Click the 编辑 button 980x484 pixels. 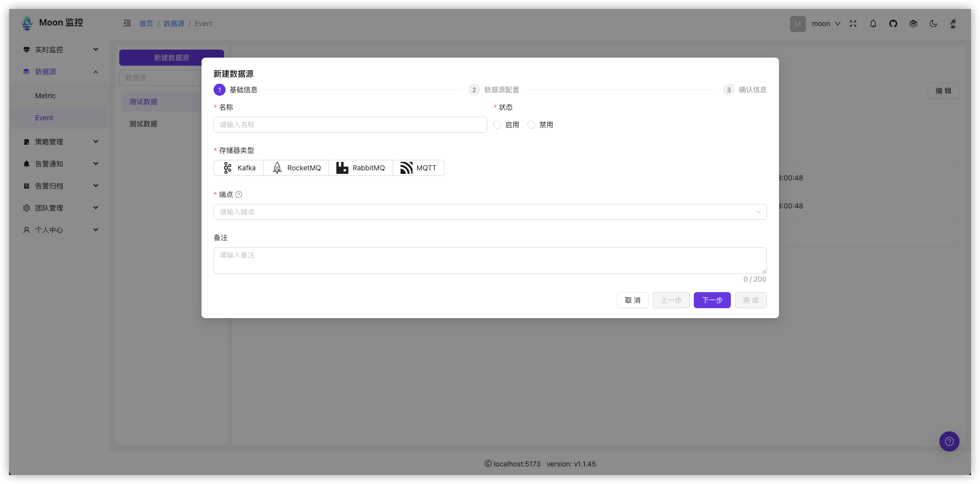[943, 91]
